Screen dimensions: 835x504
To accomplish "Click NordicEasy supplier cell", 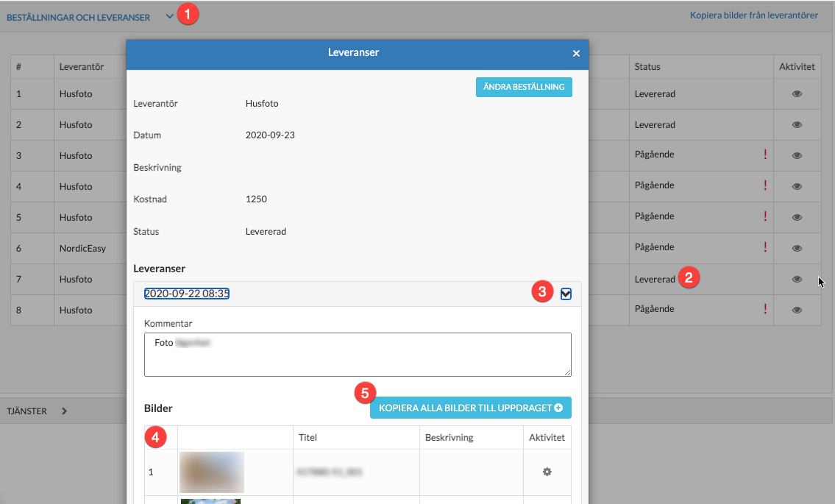I will click(x=82, y=248).
